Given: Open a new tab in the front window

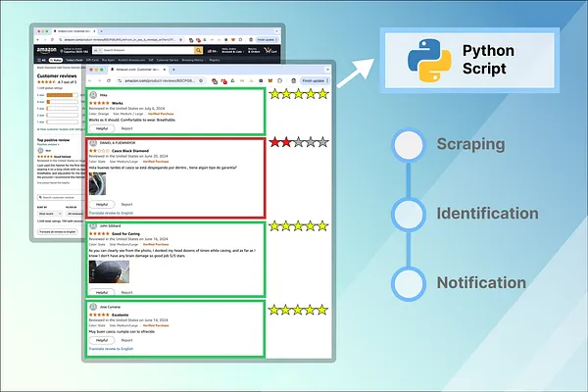Looking at the screenshot, I should 173,70.
